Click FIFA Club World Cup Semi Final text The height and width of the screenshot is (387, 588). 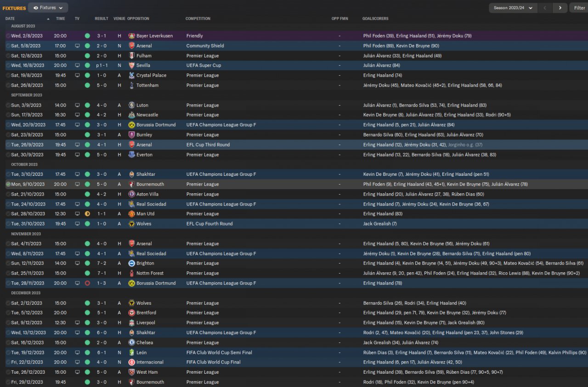[x=219, y=353]
